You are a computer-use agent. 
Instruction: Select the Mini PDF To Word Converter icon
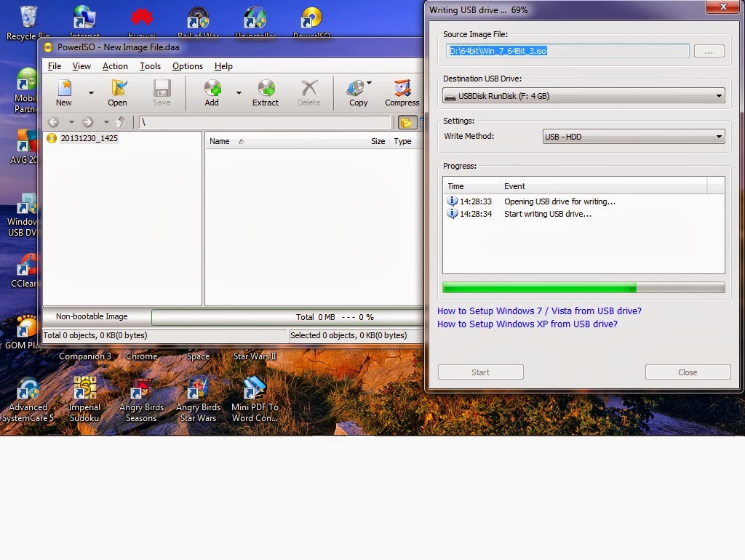pyautogui.click(x=255, y=400)
